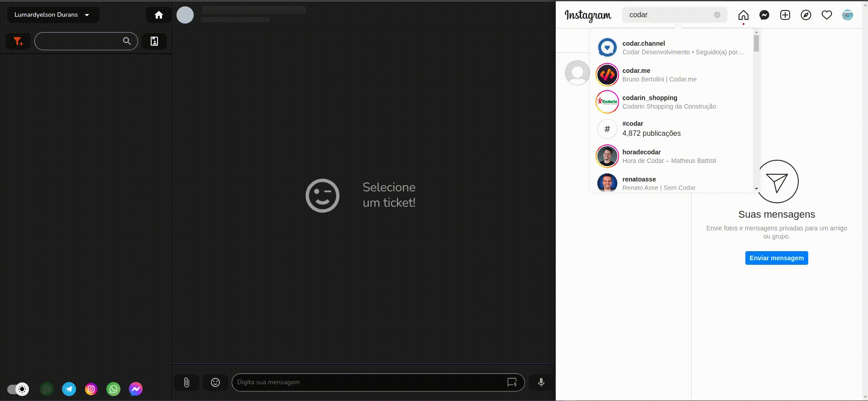Open Instagram activity heart icon
The height and width of the screenshot is (401, 868).
(x=827, y=15)
